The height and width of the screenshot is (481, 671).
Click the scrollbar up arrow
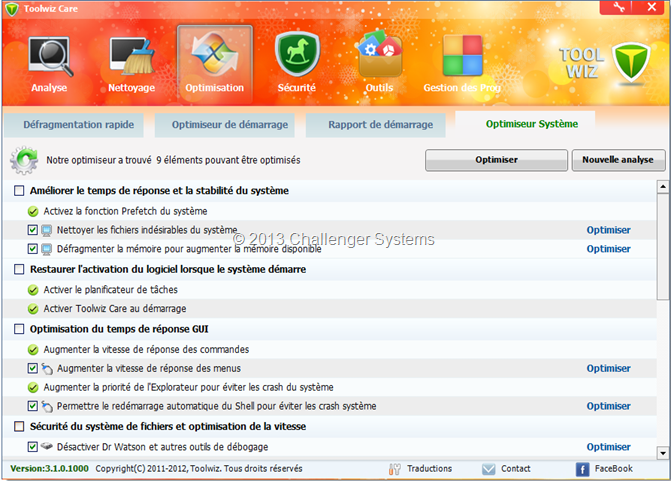point(662,186)
